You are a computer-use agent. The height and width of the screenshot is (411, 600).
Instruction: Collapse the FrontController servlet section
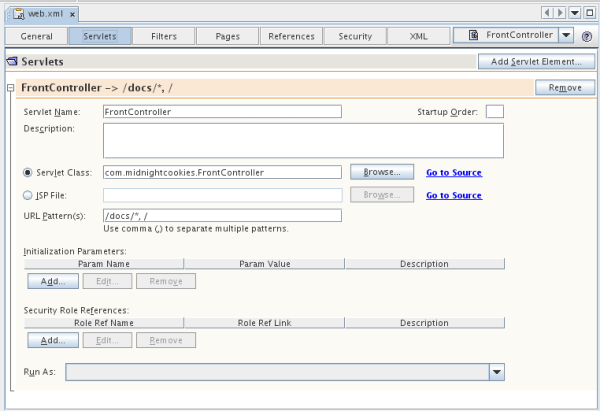coord(11,88)
